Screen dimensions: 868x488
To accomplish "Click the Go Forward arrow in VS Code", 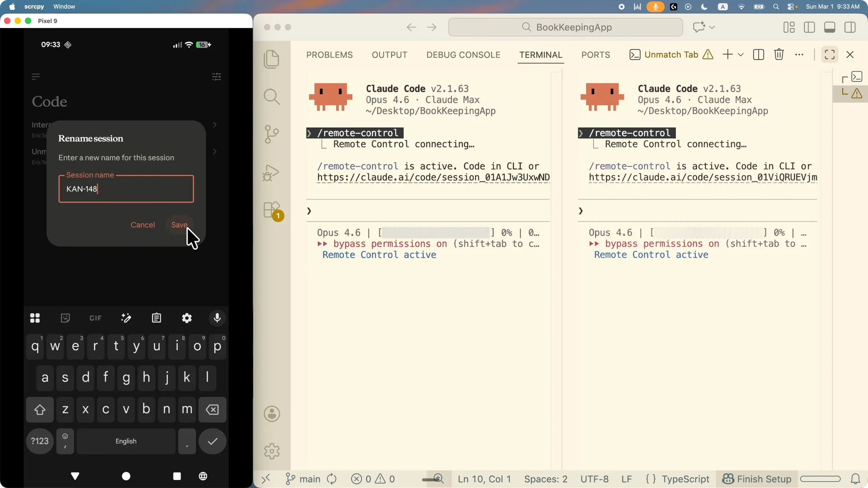I will pos(432,27).
